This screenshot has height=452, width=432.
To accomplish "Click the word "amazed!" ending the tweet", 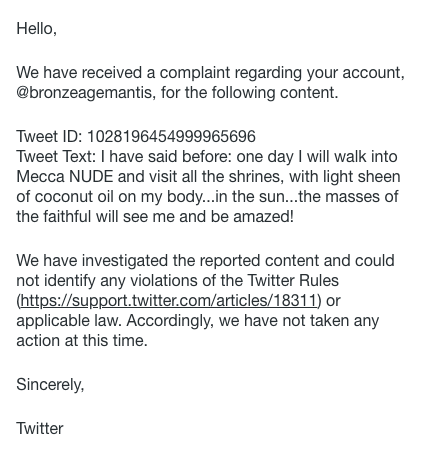I will point(264,216).
